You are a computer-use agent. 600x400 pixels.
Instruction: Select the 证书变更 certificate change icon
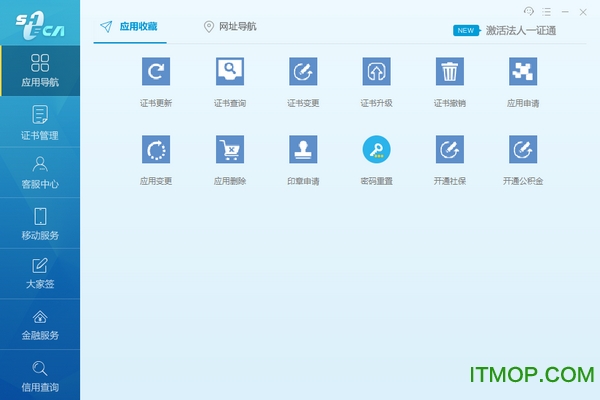coord(303,71)
